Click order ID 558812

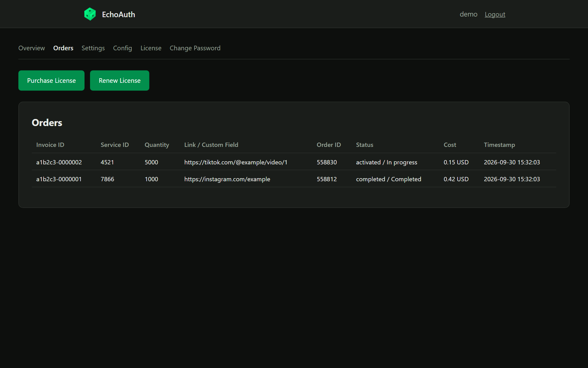pos(327,179)
